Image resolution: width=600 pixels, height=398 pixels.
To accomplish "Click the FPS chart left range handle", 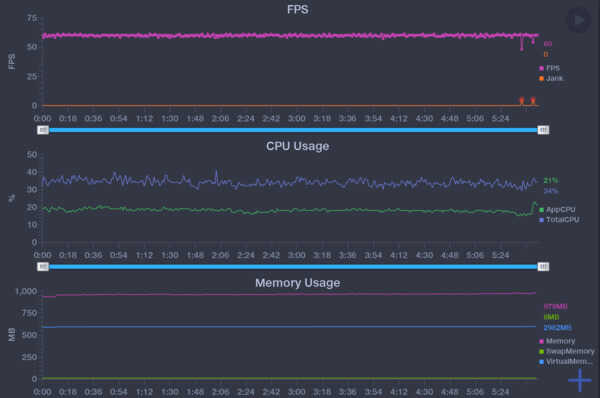I will (x=43, y=130).
